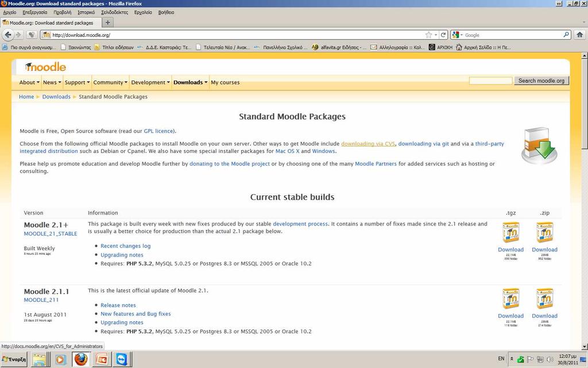
Task: Go to Home breadcrumb link
Action: click(x=26, y=97)
